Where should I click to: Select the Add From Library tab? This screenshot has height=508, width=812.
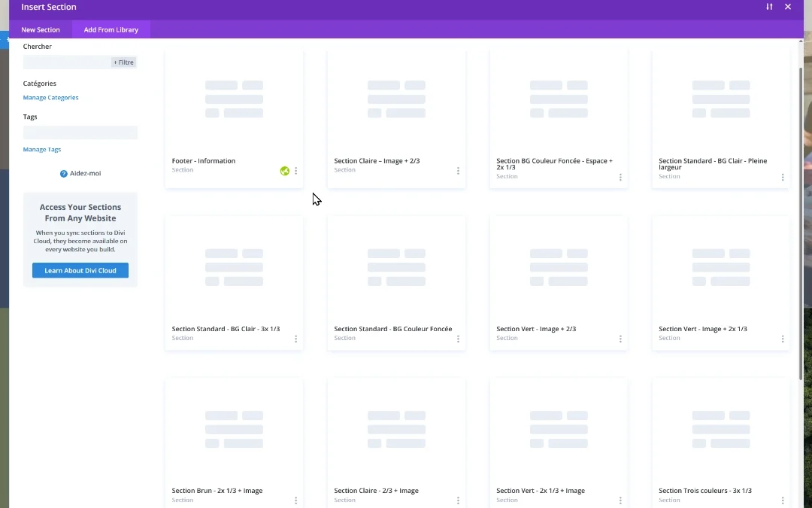point(111,30)
